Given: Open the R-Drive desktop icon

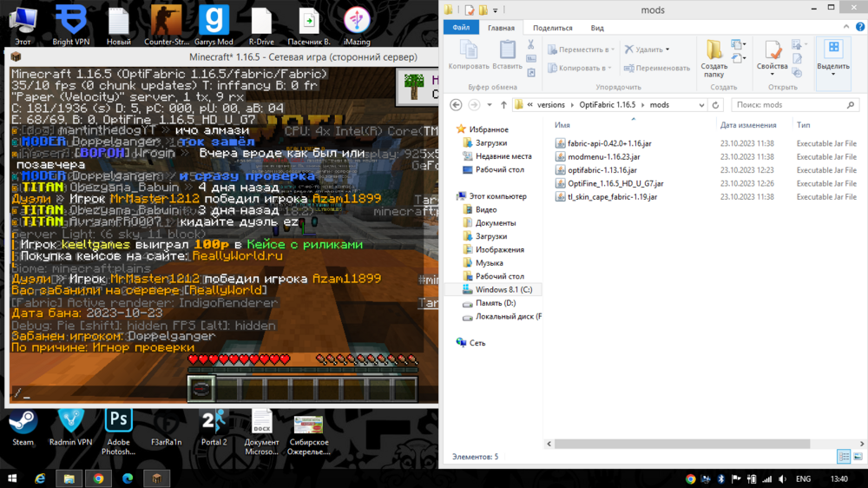Looking at the screenshot, I should (261, 24).
